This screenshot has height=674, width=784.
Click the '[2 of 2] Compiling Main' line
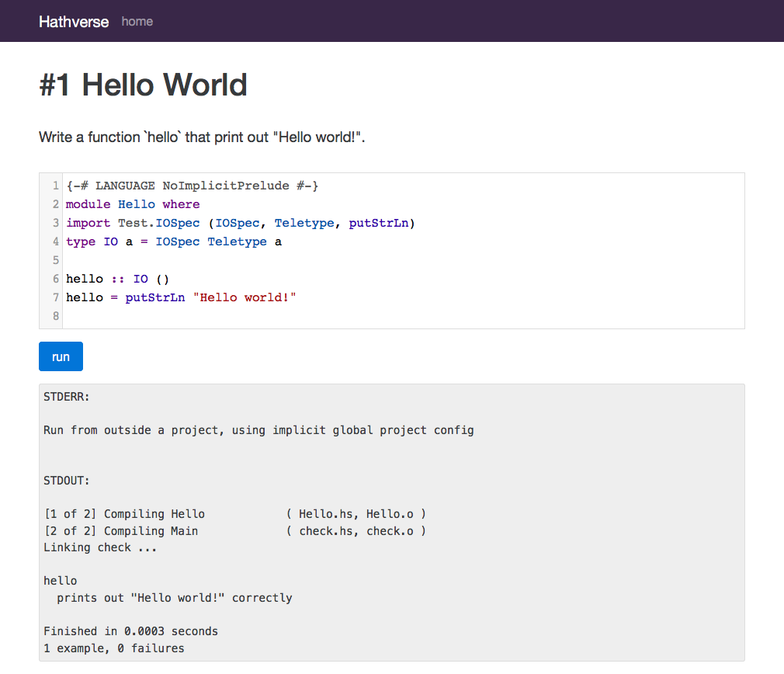(x=235, y=531)
